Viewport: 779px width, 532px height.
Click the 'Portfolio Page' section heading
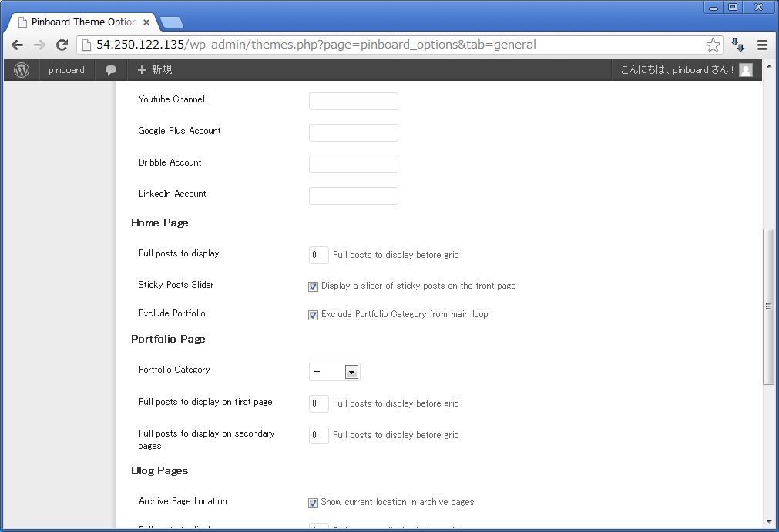(168, 339)
